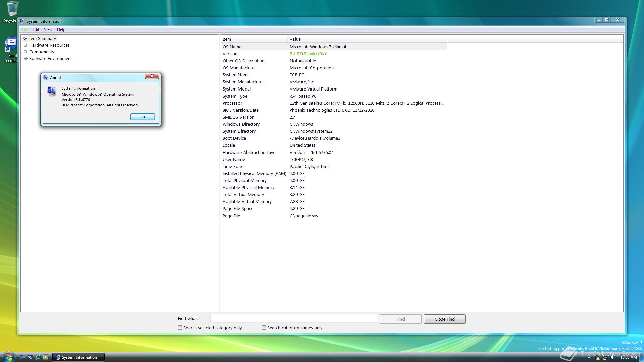Click VMware, Inc. value
The height and width of the screenshot is (362, 644).
[x=302, y=82]
